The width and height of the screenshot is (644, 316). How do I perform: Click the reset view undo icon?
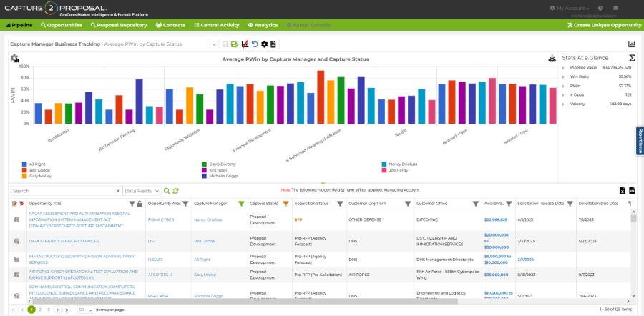point(254,44)
